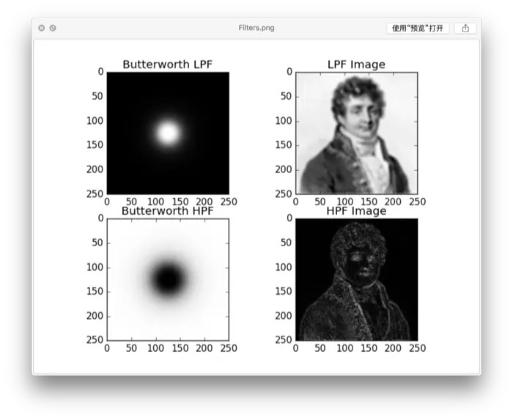Click the share icon in the title bar

[465, 28]
